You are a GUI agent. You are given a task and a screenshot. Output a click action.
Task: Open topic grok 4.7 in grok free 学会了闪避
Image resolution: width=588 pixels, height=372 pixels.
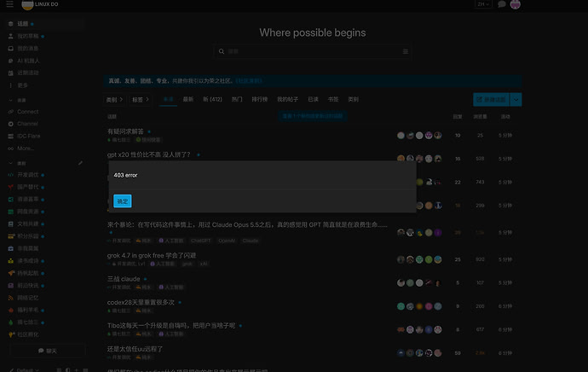tap(152, 255)
